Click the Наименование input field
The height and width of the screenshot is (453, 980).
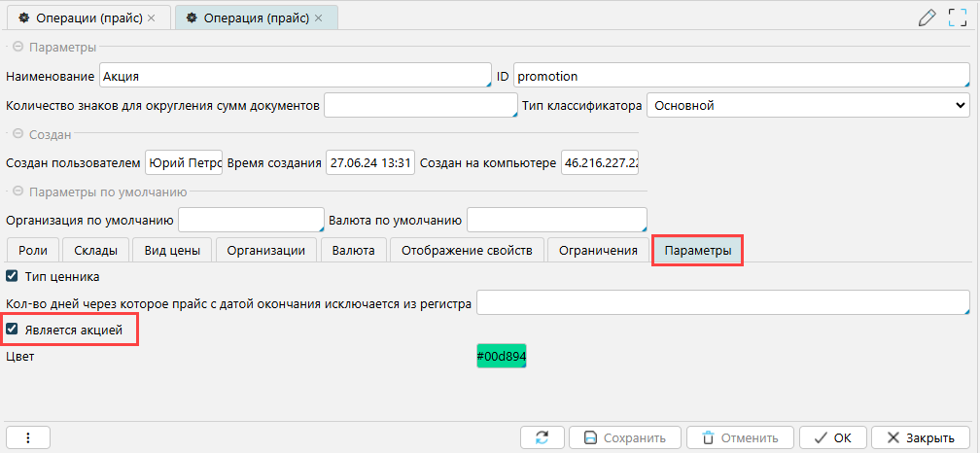click(x=295, y=76)
